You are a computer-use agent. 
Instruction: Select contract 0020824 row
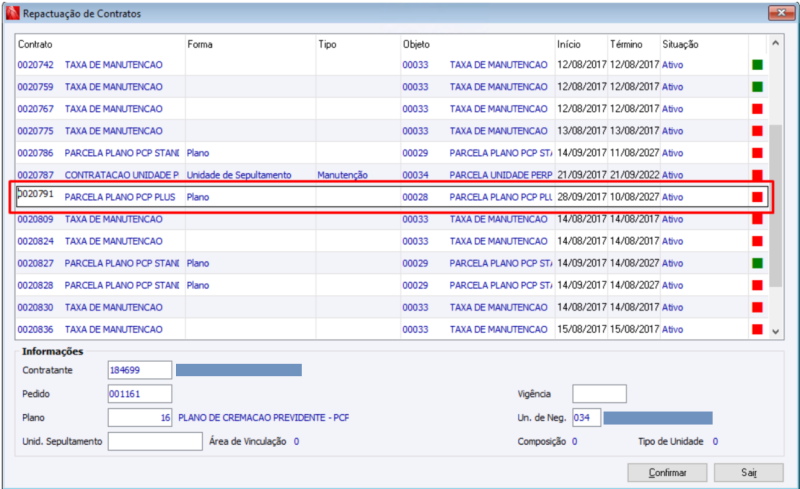[x=392, y=241]
